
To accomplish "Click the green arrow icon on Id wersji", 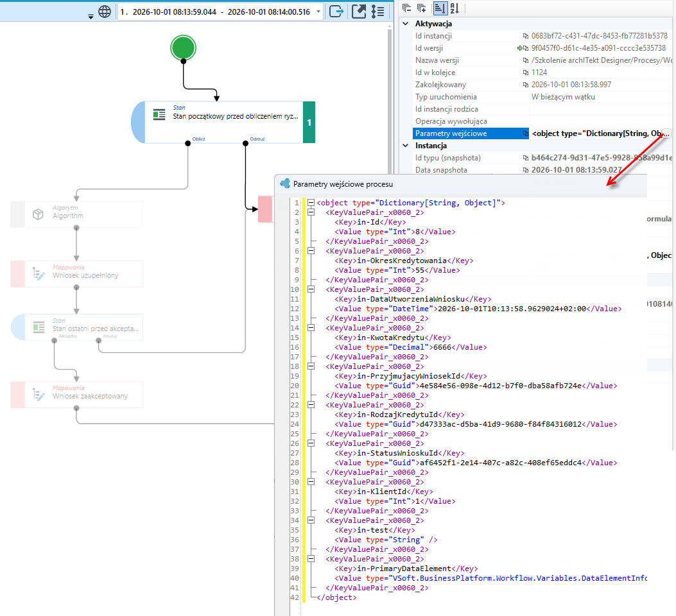I will 519,48.
